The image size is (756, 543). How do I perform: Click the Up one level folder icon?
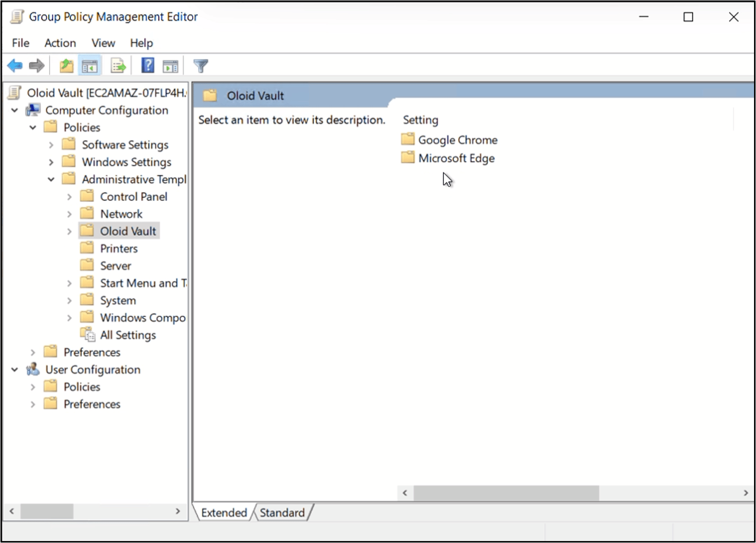66,65
